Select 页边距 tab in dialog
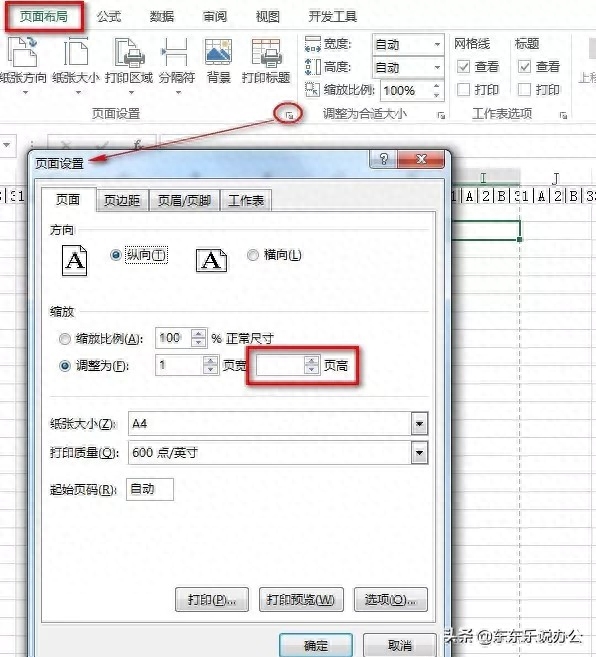Viewport: 596px width, 657px height. coord(122,201)
